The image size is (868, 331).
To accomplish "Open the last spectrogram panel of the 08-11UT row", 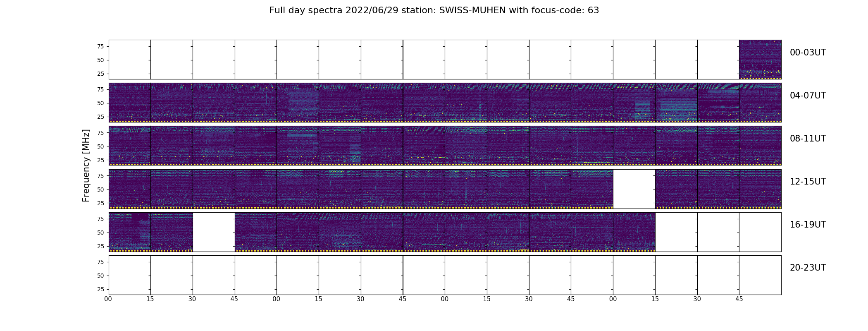I will click(760, 146).
